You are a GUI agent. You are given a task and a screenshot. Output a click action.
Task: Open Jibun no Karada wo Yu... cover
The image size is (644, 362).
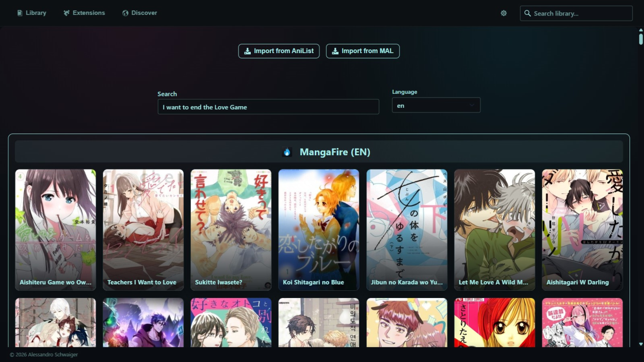click(407, 230)
